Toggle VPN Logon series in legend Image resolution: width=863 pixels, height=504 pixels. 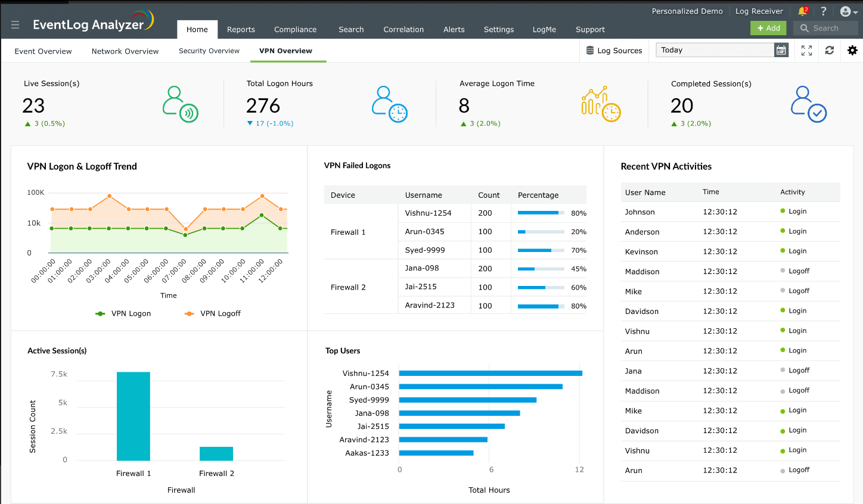point(124,313)
